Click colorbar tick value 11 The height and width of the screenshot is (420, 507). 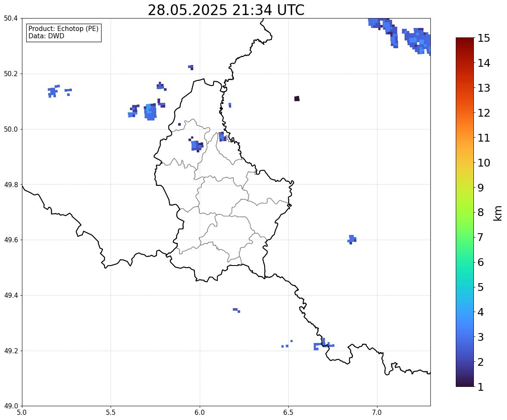click(484, 138)
